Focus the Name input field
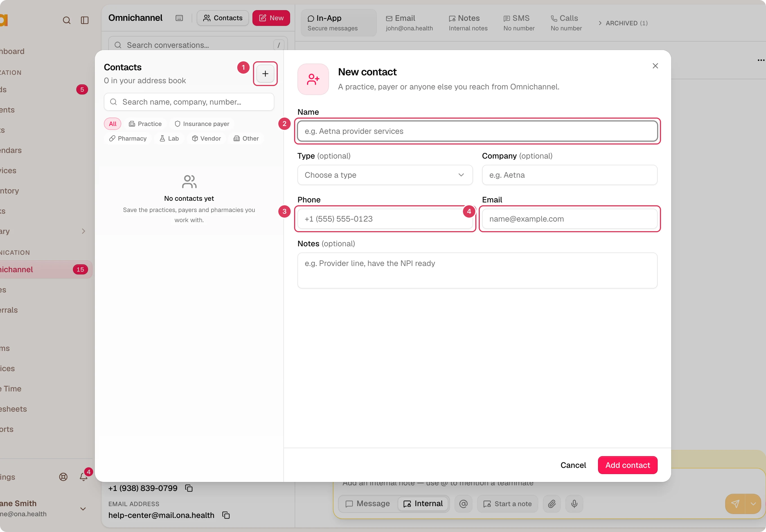 [x=478, y=131]
